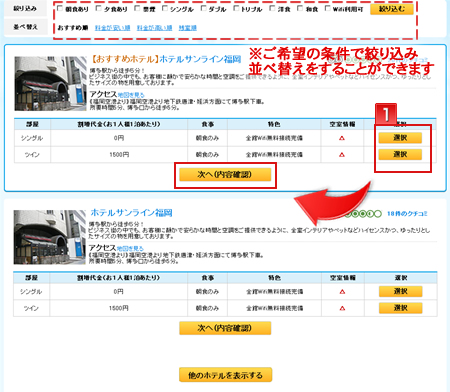450x392 pixels.
Task: Select the ツイン room in the recommended hotel card
Action: coord(400,154)
